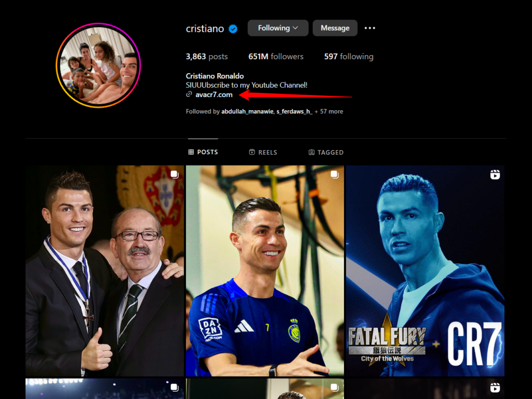Expand the Following dropdown button
Screen dimensions: 532x399
[x=278, y=28]
